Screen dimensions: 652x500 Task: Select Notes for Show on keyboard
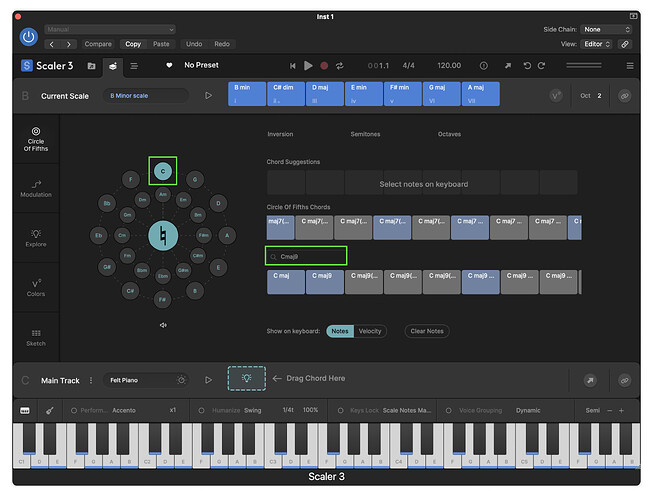click(x=340, y=331)
